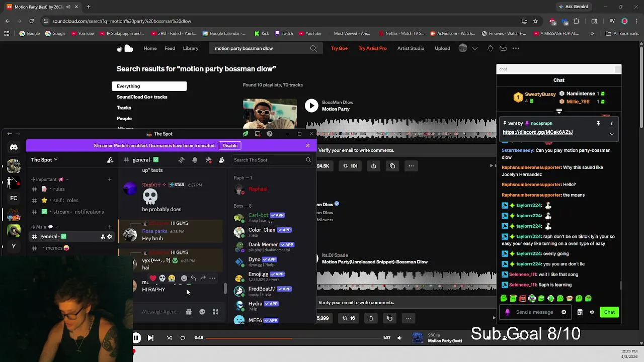This screenshot has width=644, height=362.
Task: Play the Motion Party track
Action: [x=311, y=105]
